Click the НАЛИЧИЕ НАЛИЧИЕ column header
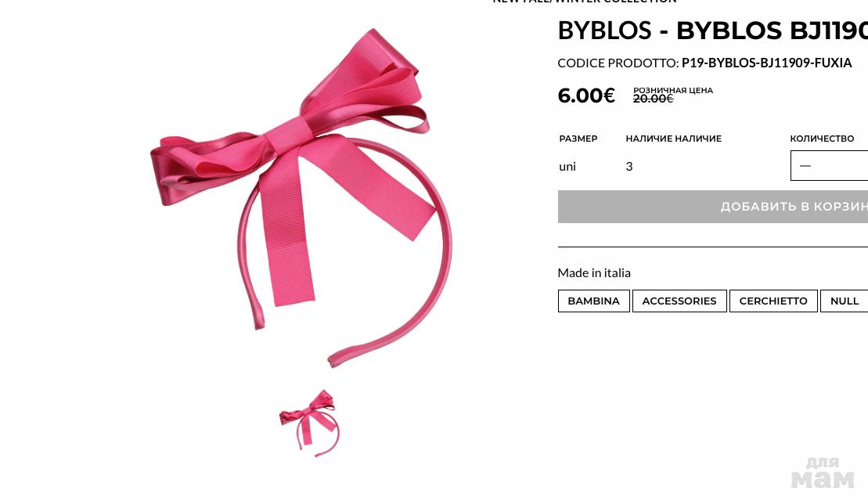Screen dimensions: 868x501 (x=674, y=139)
